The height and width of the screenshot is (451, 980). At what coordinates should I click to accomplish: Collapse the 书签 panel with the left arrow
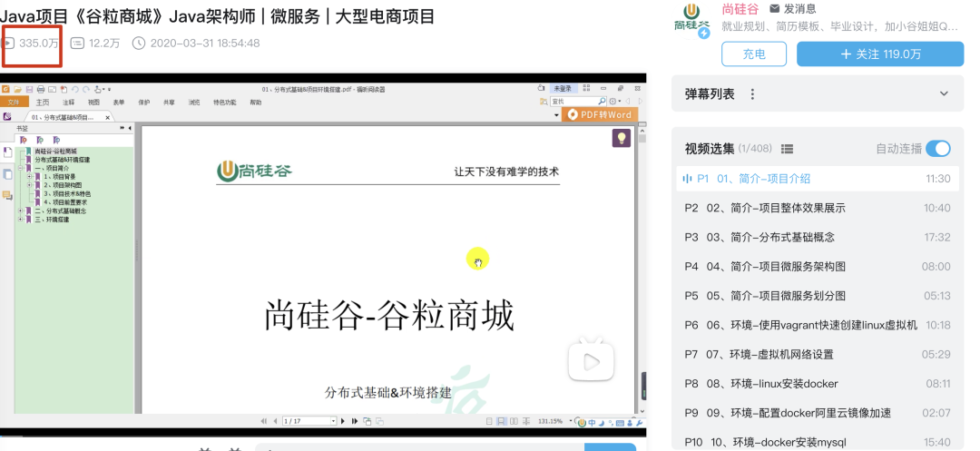(x=130, y=128)
